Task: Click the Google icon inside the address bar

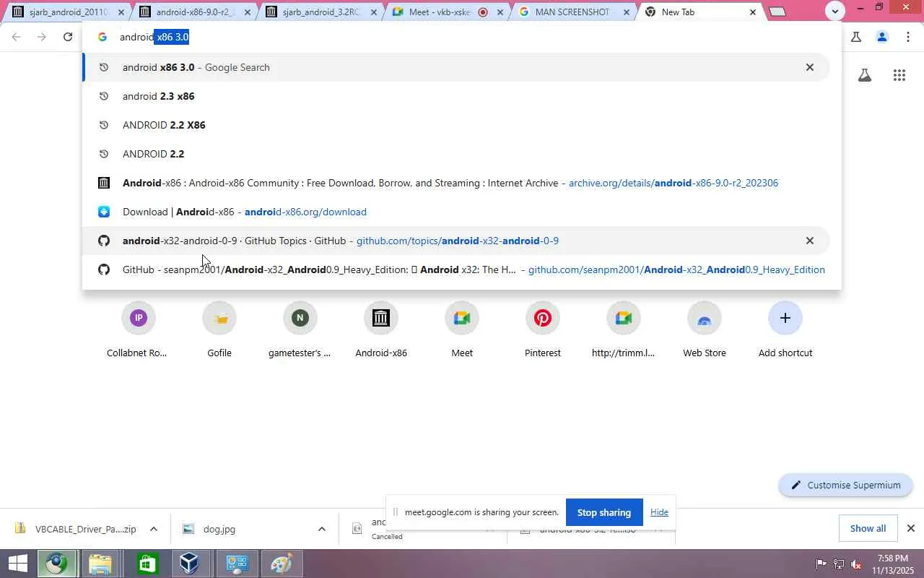Action: tap(103, 37)
